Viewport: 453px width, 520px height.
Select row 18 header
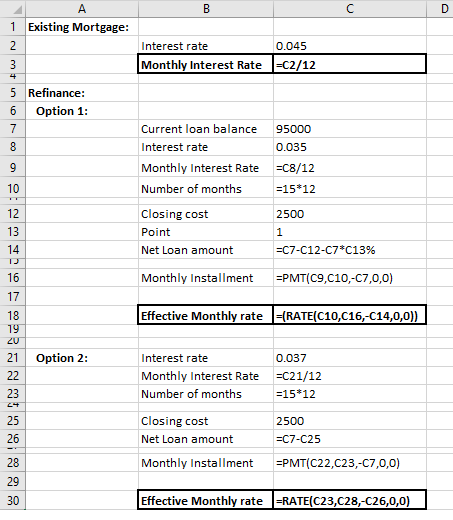click(x=13, y=315)
